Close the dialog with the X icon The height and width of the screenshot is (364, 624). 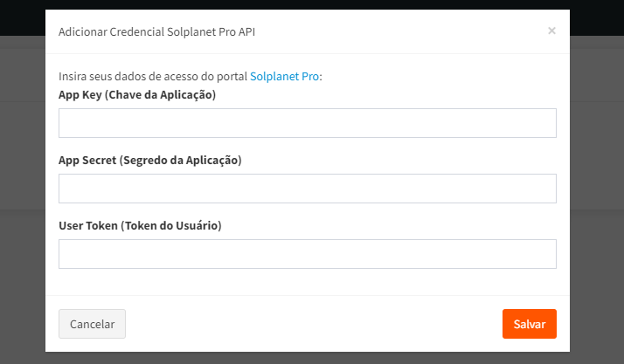coord(551,31)
